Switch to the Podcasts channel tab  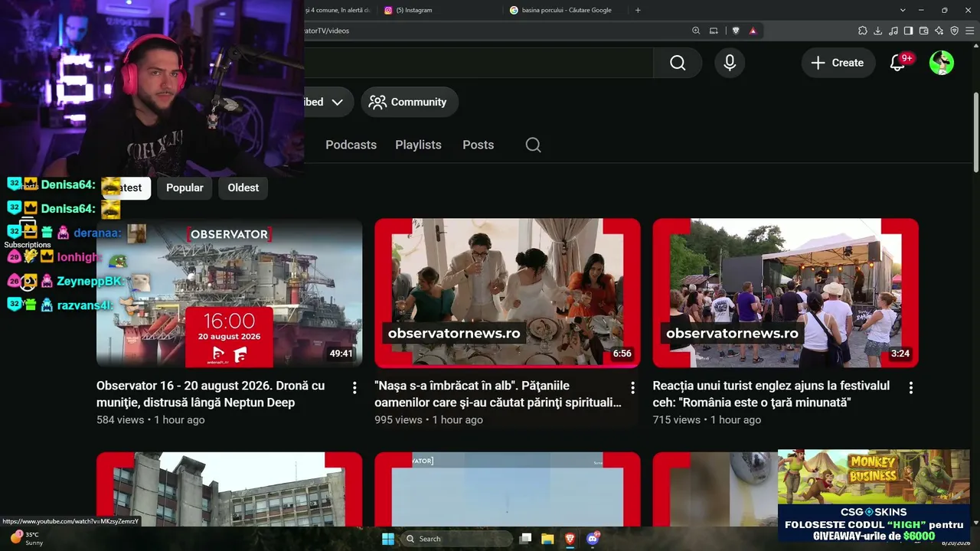tap(351, 145)
